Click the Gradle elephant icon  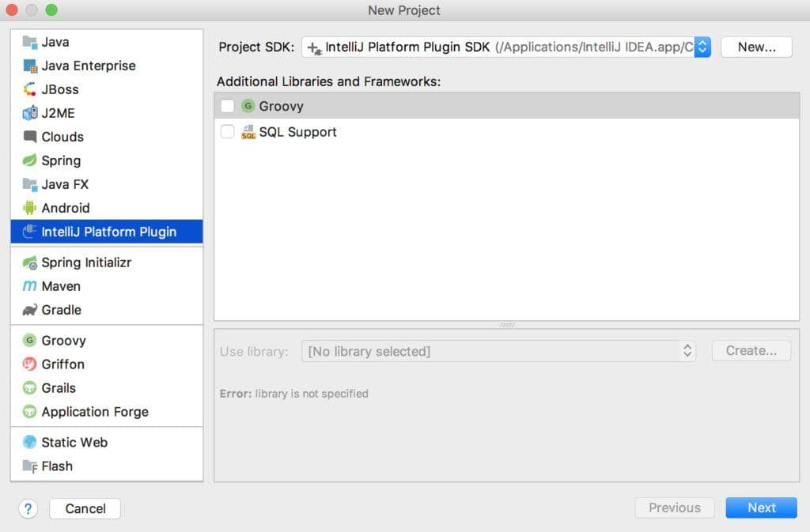(x=29, y=310)
